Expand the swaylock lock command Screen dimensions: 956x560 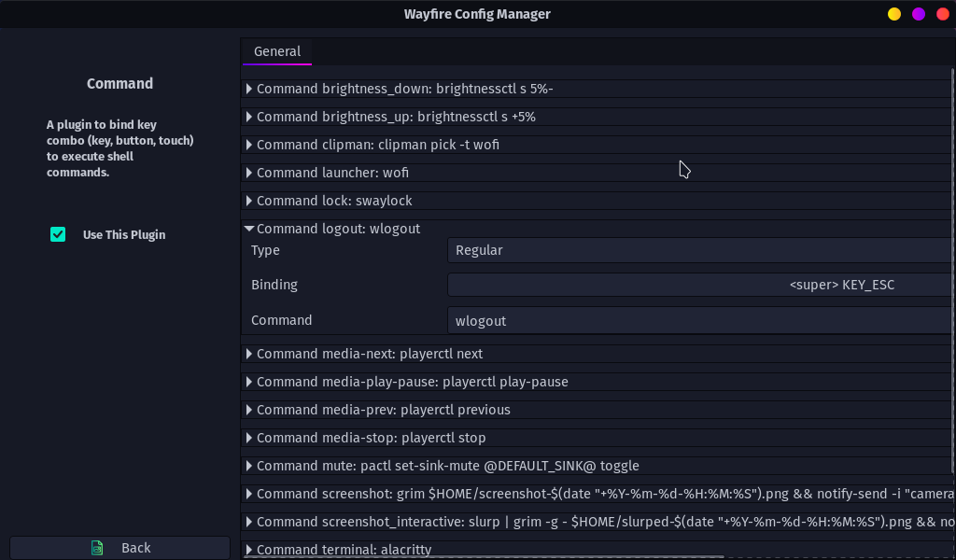coord(249,201)
